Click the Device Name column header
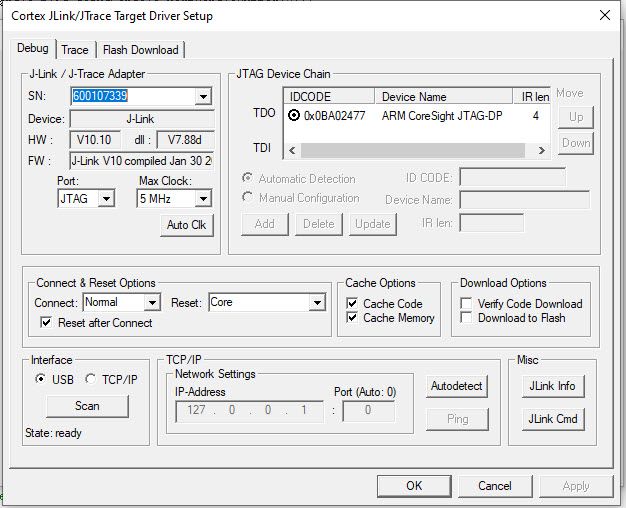This screenshot has width=626, height=508. [x=444, y=96]
